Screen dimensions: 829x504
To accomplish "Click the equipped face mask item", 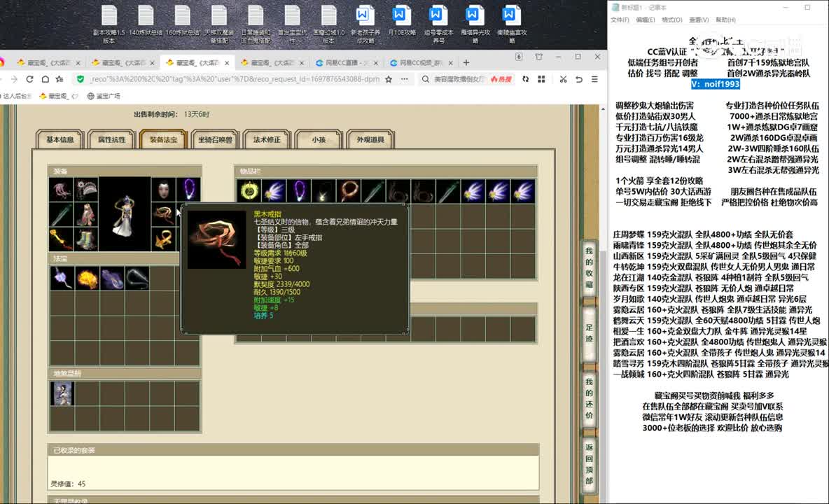I will pos(163,189).
